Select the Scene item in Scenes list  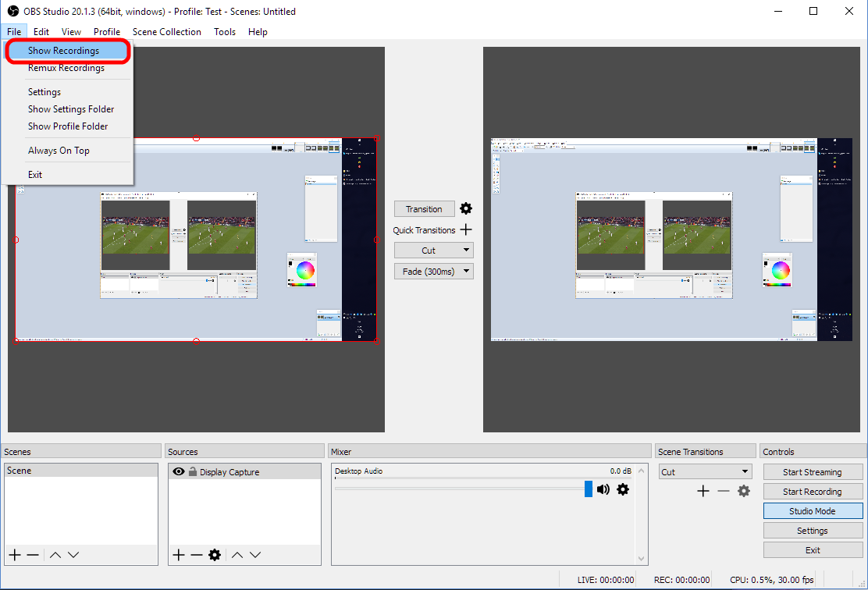click(81, 471)
